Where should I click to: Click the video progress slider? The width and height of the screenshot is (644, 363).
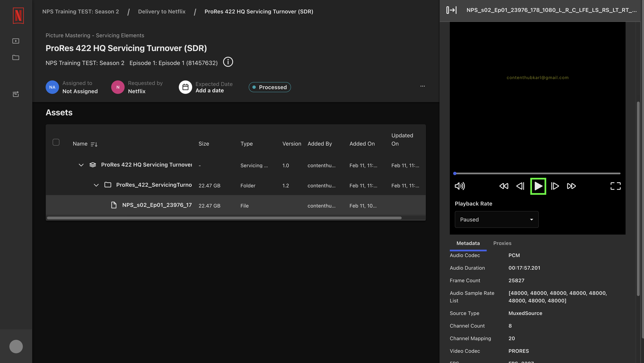tap(537, 173)
